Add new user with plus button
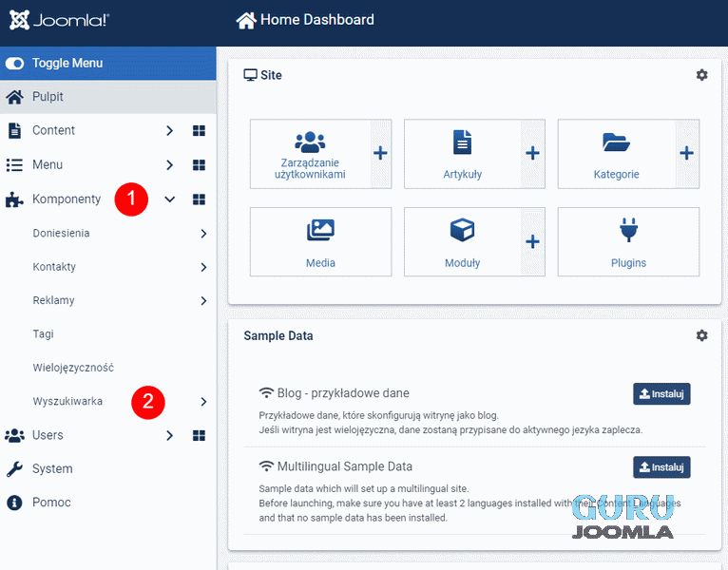The height and width of the screenshot is (570, 728). [x=381, y=153]
